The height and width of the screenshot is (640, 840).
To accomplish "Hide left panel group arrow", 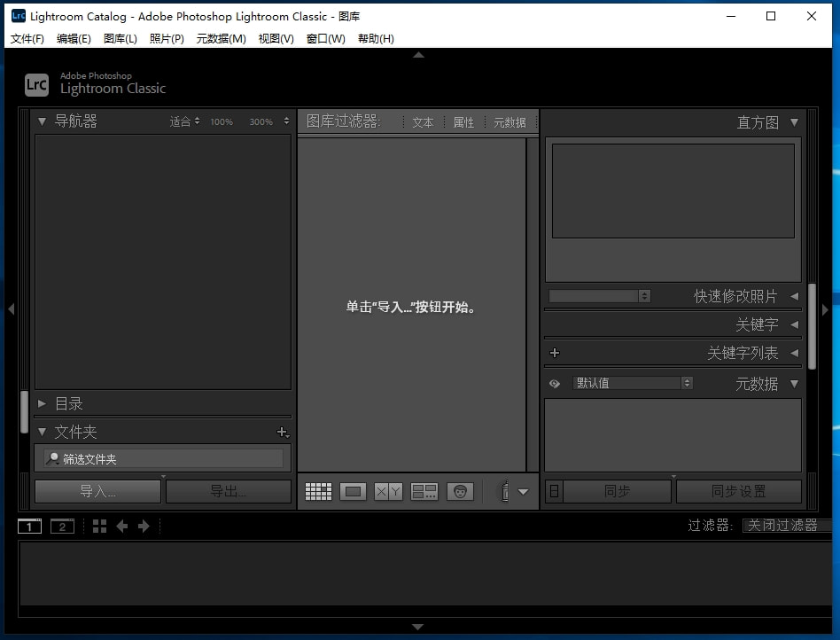I will pos(11,308).
